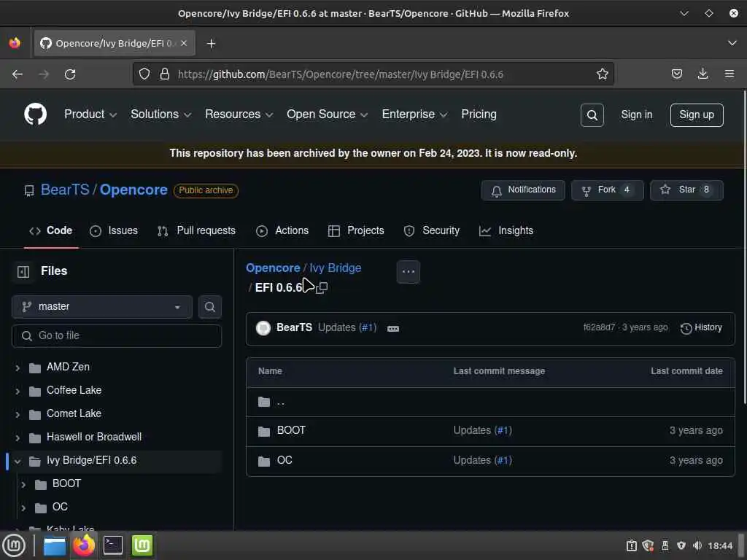The width and height of the screenshot is (747, 560).
Task: Open the BOOT folder row
Action: 490,431
